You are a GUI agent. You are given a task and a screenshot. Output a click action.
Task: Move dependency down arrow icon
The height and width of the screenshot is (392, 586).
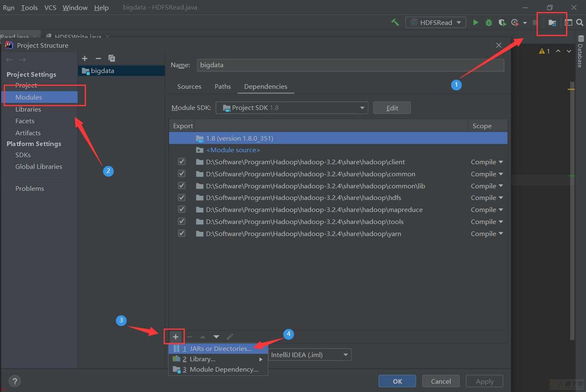click(x=216, y=337)
